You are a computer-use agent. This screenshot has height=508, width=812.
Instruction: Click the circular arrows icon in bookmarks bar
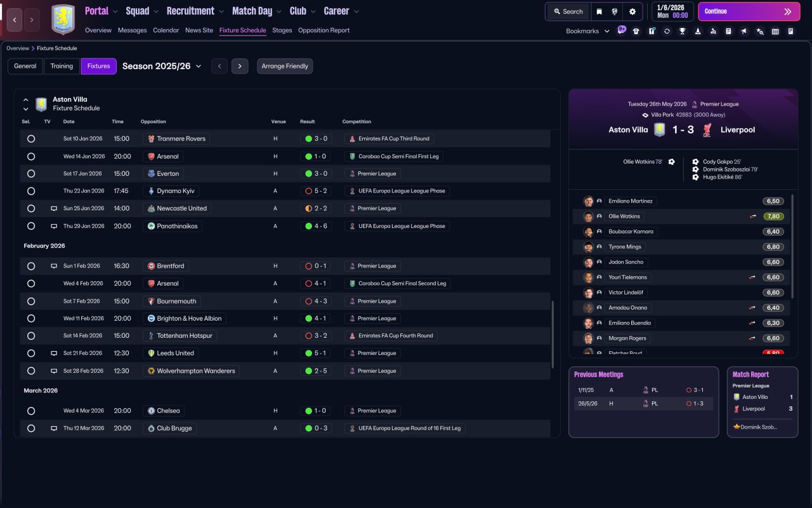click(667, 31)
